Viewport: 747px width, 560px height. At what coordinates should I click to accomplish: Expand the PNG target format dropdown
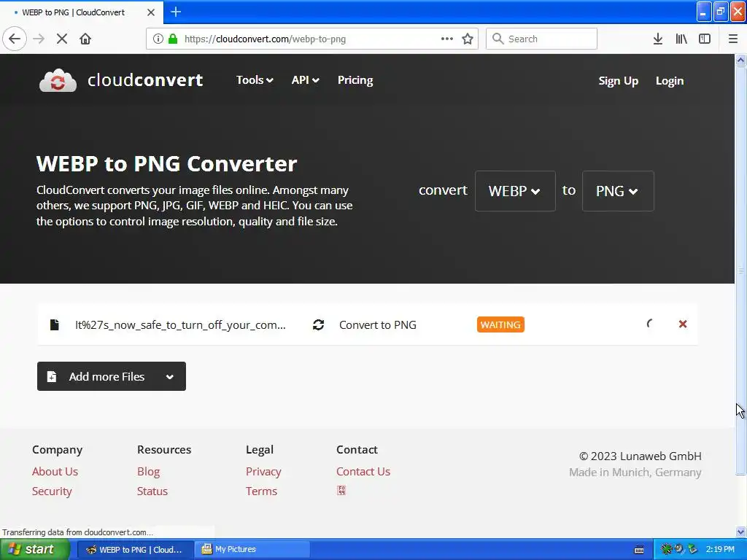pos(618,191)
